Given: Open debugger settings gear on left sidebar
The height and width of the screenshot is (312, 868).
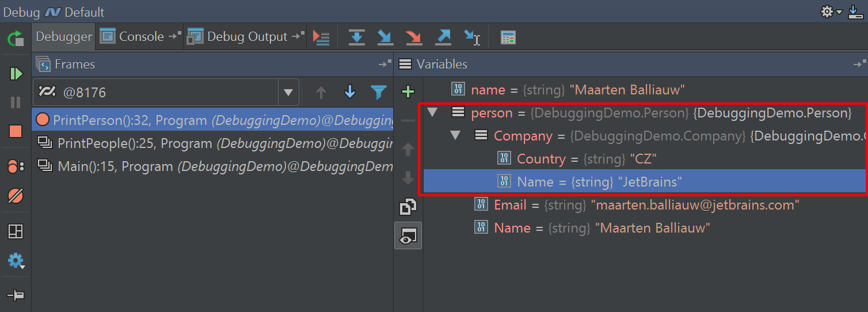Looking at the screenshot, I should point(16,261).
